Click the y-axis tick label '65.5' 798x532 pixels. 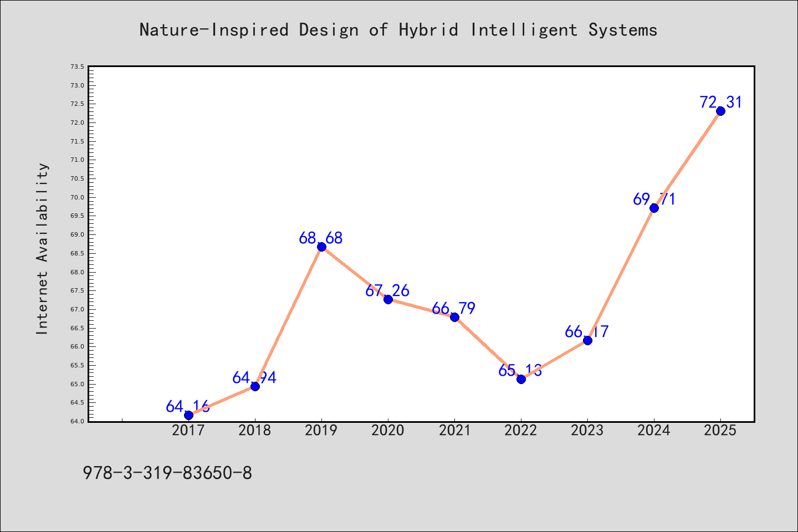(78, 365)
